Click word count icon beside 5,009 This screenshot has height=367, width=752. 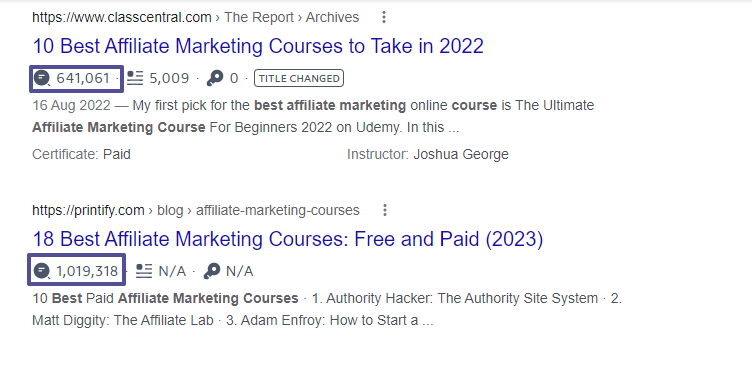point(135,78)
